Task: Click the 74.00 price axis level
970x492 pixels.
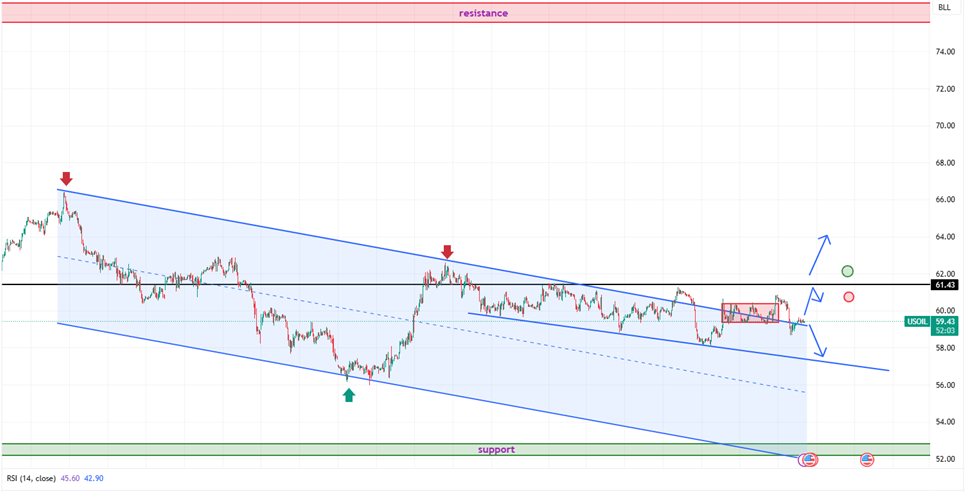Action: click(944, 51)
